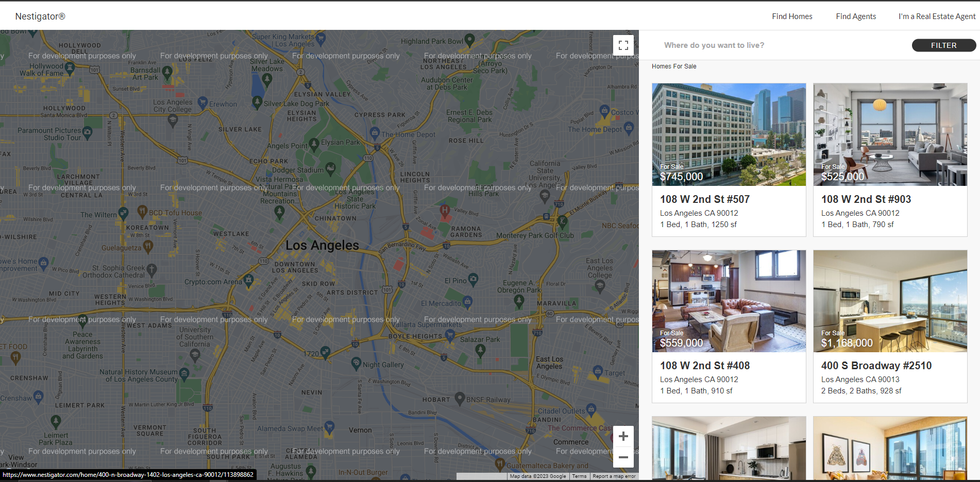Screen dimensions: 980x482
Task: Select the BCD Tofu House restaurant pin
Action: pos(143,211)
